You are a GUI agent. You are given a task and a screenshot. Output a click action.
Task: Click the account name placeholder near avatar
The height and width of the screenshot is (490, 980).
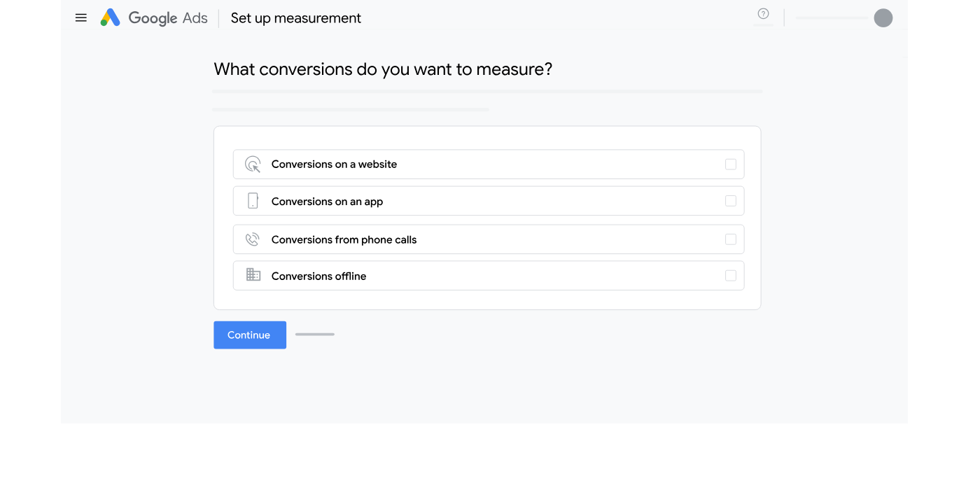pyautogui.click(x=831, y=18)
